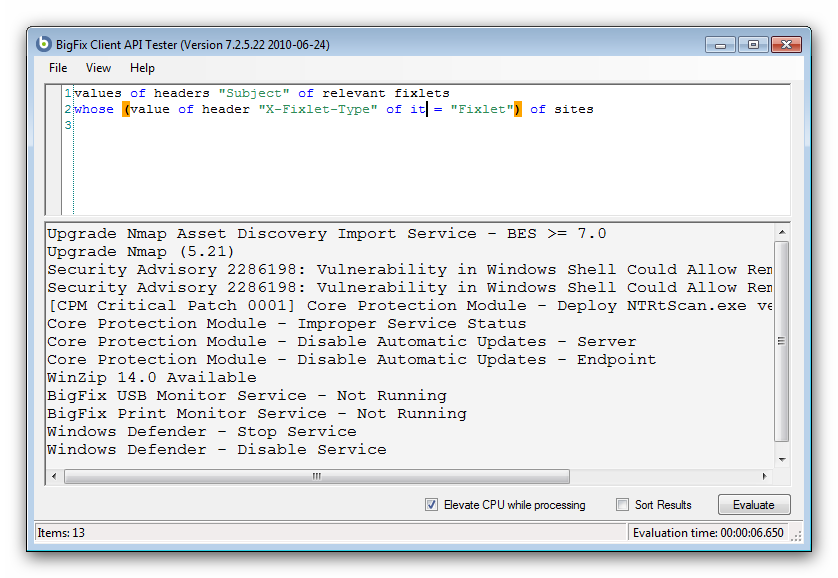Enable the 'Sort Results' checkbox
Screen dimensions: 838x578
(x=622, y=505)
